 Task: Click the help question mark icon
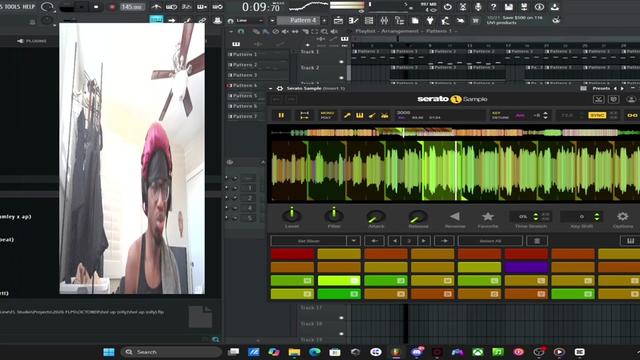click(493, 7)
